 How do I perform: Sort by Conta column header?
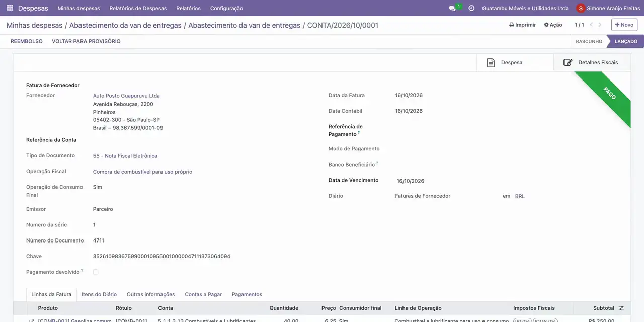166,308
